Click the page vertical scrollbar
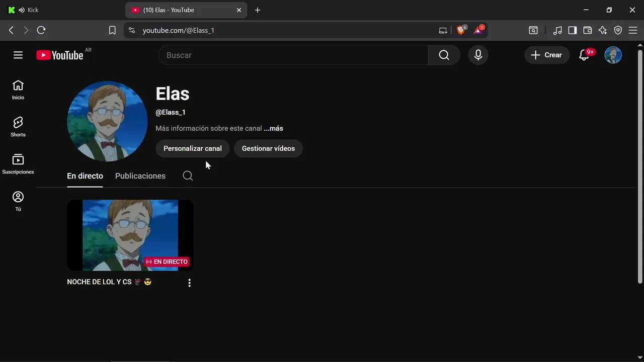Screen dimensions: 644x362 click(x=640, y=166)
